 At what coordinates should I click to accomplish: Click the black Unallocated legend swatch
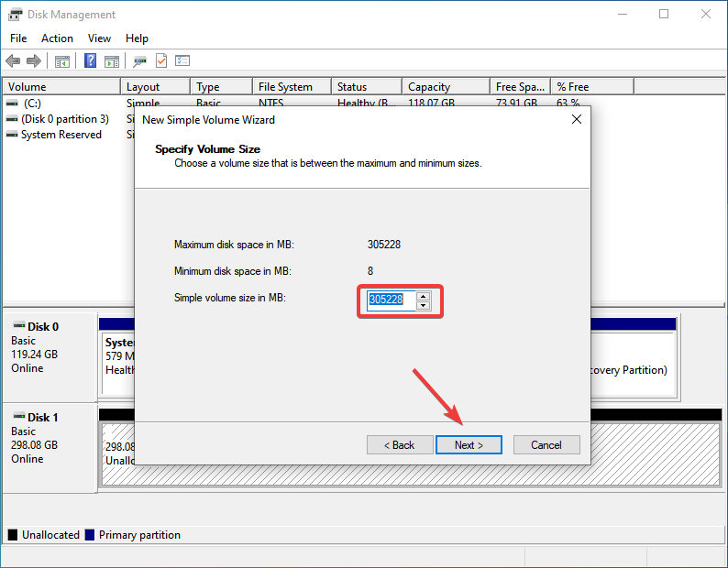(x=13, y=535)
